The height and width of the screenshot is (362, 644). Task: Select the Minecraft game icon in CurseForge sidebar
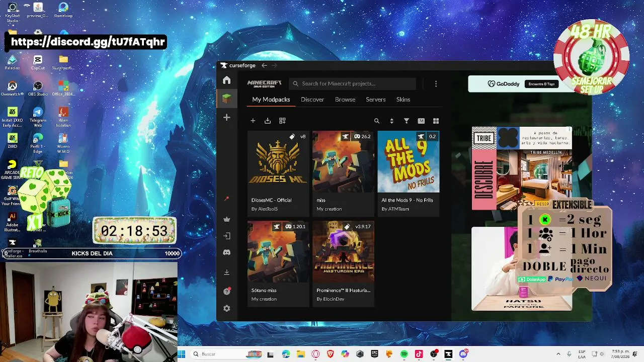[x=226, y=99]
